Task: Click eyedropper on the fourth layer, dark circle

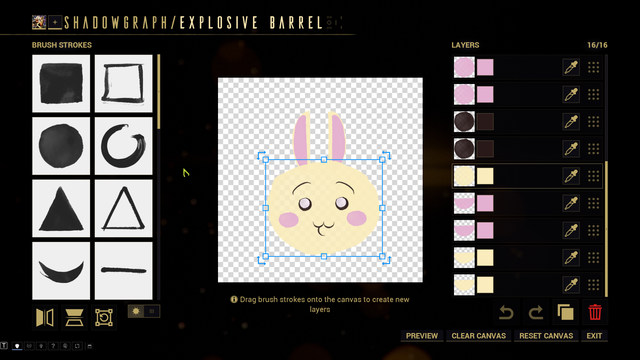Action: 571,149
